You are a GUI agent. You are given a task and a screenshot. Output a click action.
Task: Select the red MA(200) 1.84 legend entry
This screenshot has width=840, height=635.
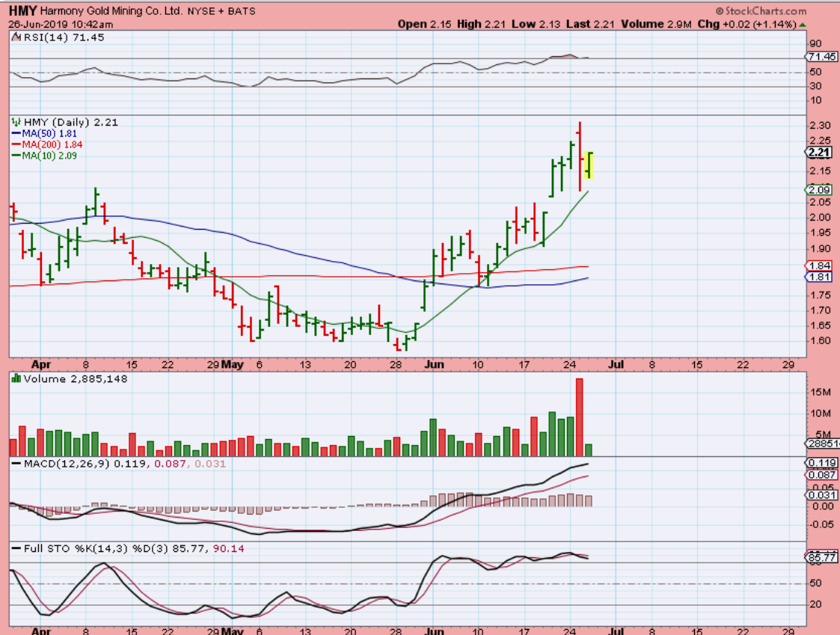[46, 144]
